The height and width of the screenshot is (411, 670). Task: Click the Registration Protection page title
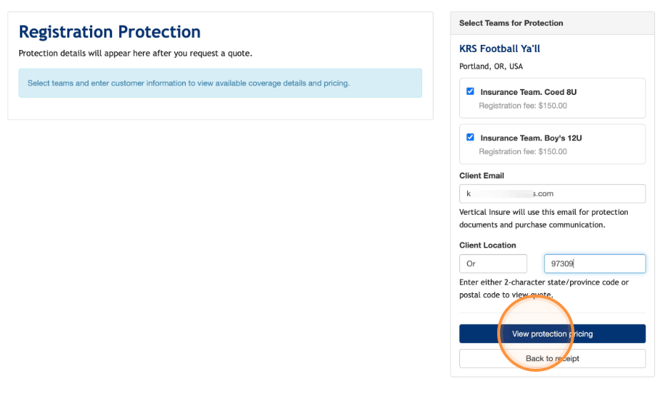point(109,32)
